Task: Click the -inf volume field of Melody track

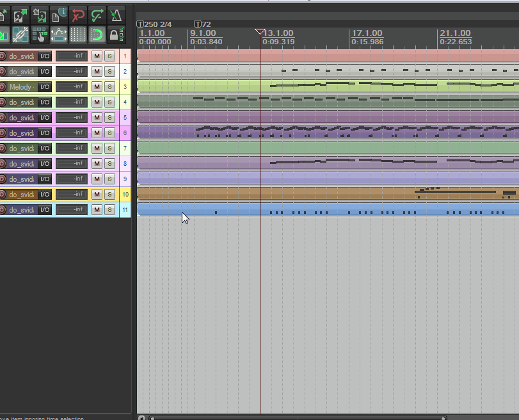Action: (x=72, y=87)
